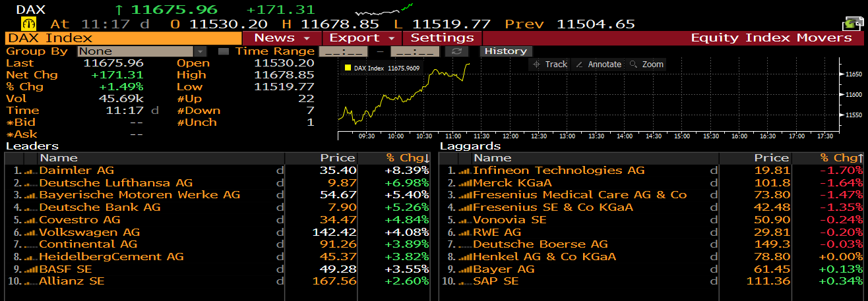Screen dimensions: 868x301
Task: Sort Laggards by % Chg column
Action: click(841, 158)
